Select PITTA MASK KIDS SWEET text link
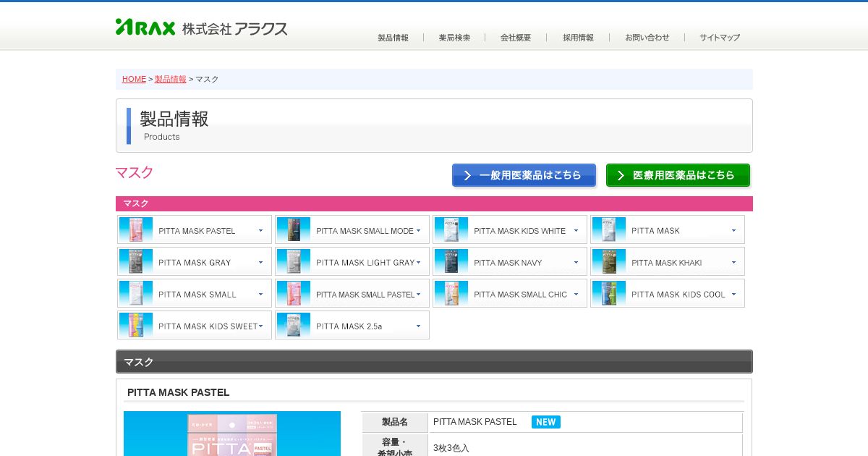 (x=208, y=326)
